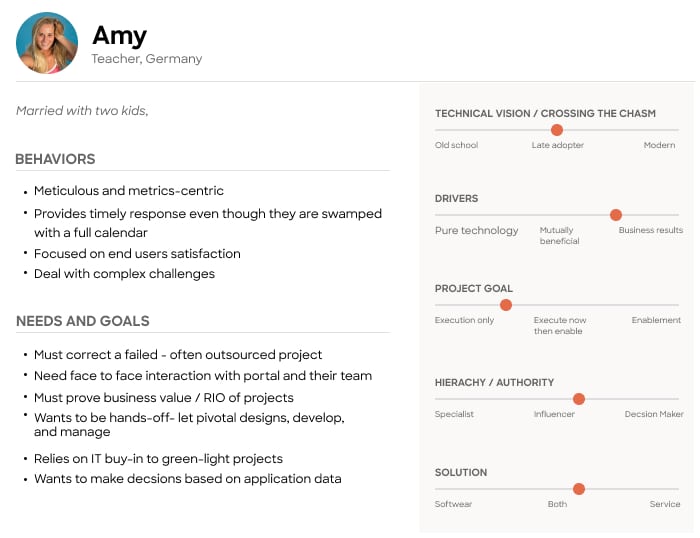Select the Business results label
Screen dimensions: 700x538
click(x=650, y=230)
